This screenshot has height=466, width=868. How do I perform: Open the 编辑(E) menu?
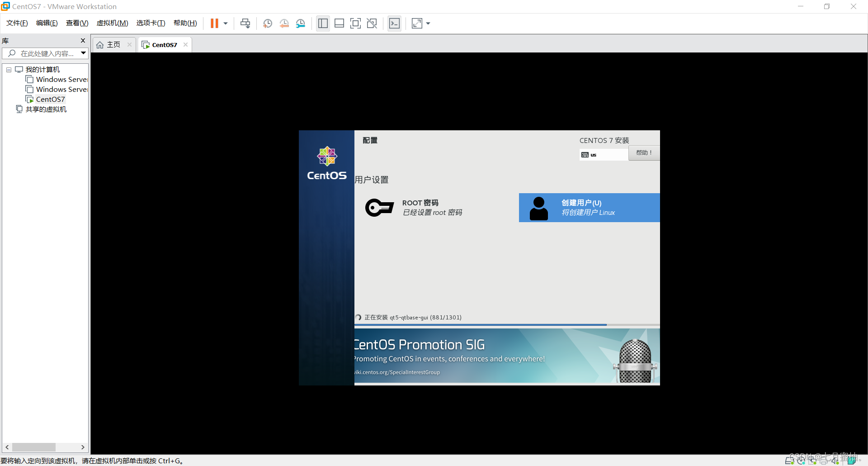coord(47,23)
